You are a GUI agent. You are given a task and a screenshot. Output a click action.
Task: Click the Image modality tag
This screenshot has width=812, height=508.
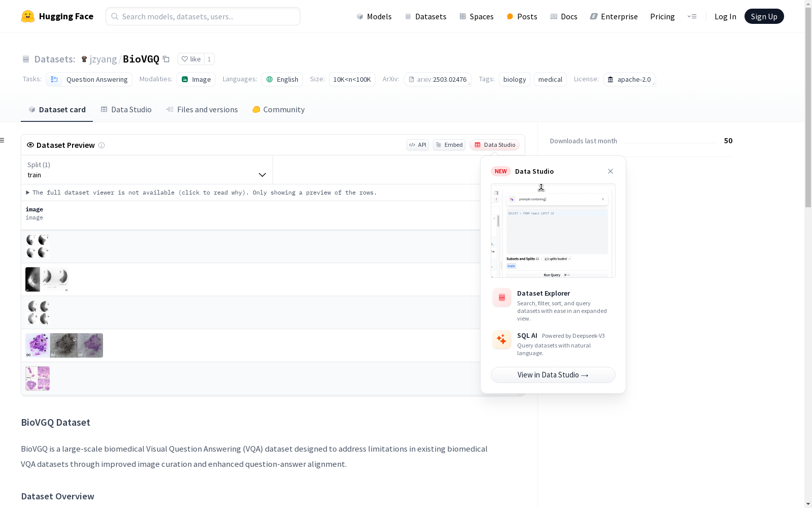pyautogui.click(x=196, y=79)
